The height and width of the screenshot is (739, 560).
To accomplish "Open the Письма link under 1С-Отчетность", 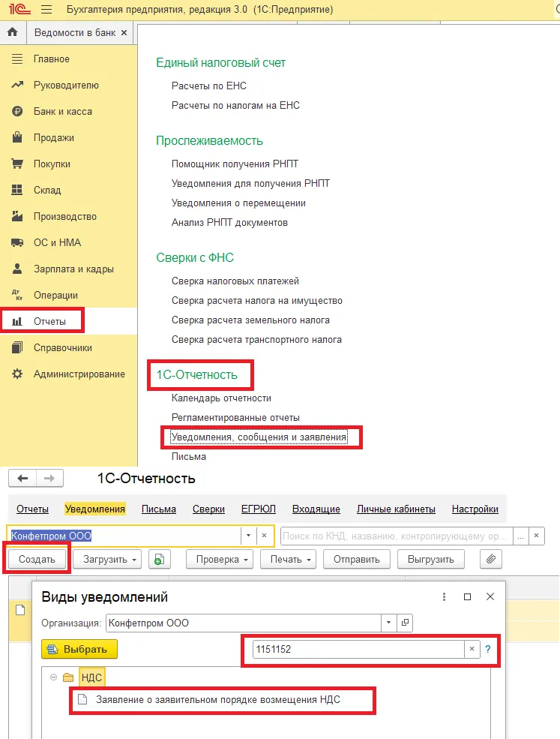I will [x=189, y=457].
